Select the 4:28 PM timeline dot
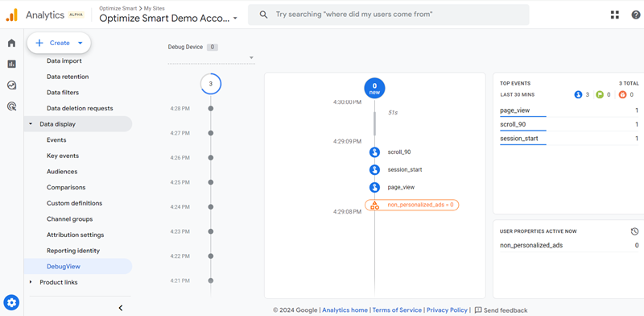Screen dimensions: 644x316 [x=211, y=109]
